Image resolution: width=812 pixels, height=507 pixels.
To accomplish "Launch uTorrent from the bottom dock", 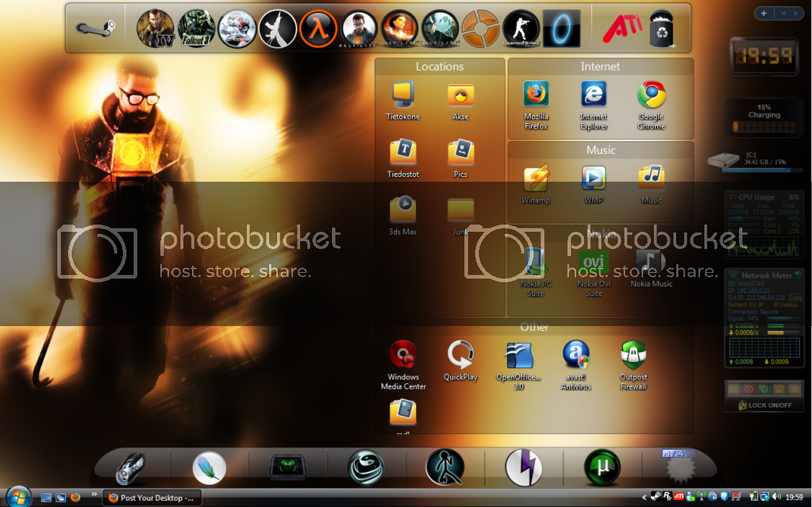I will (x=602, y=467).
